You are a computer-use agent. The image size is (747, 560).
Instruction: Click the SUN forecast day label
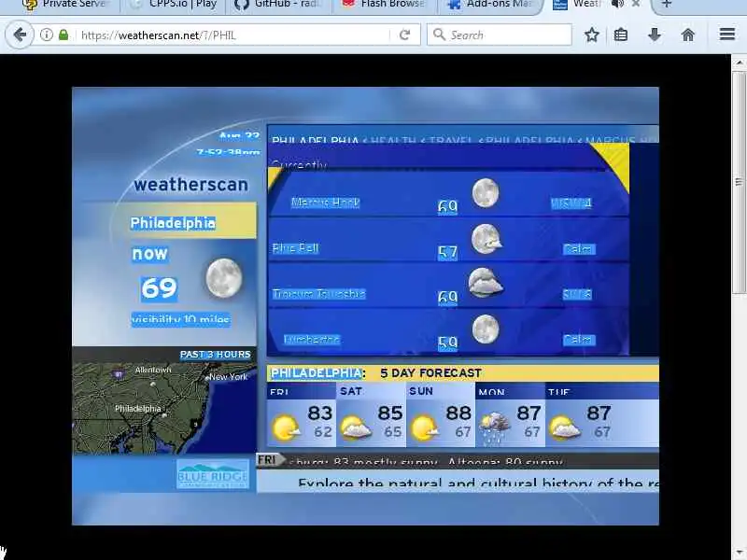pos(421,391)
